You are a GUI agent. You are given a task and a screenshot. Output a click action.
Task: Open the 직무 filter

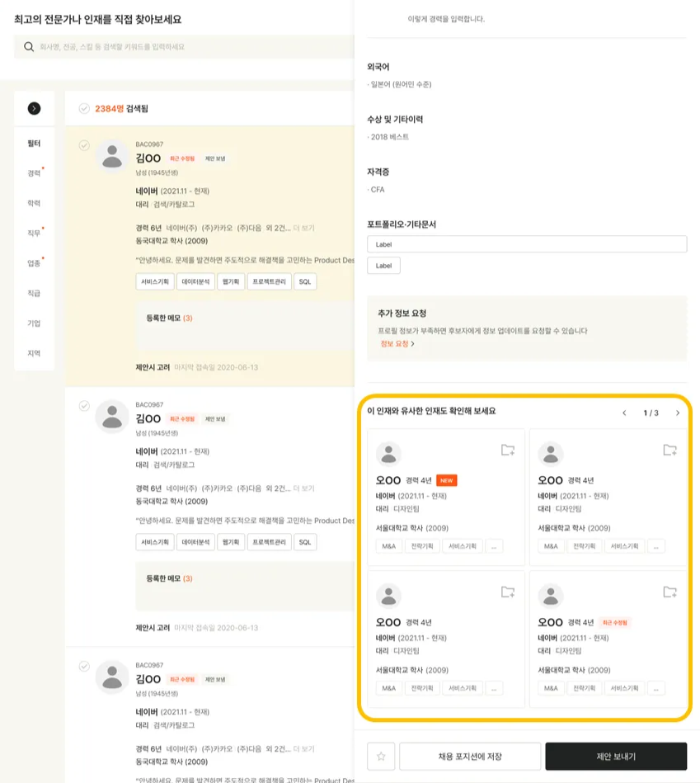34,233
